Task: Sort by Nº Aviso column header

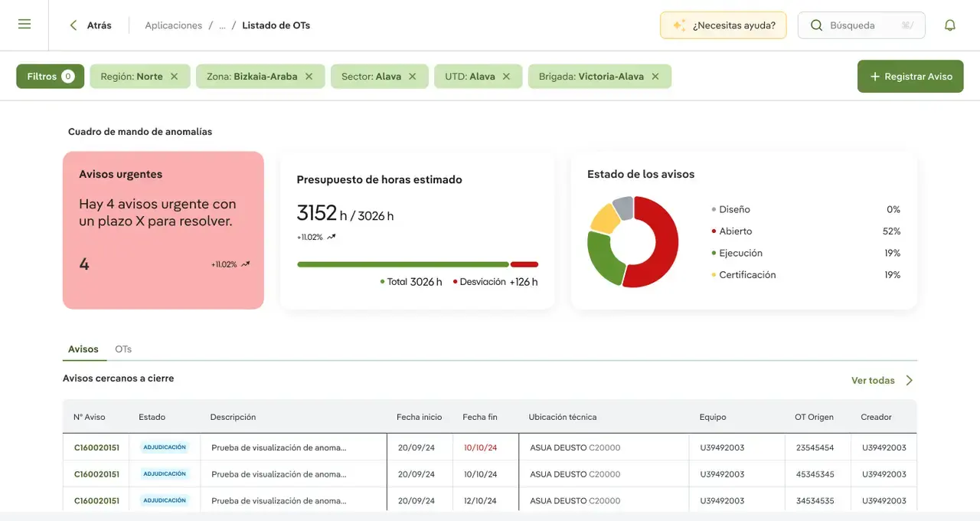Action: pyautogui.click(x=90, y=418)
